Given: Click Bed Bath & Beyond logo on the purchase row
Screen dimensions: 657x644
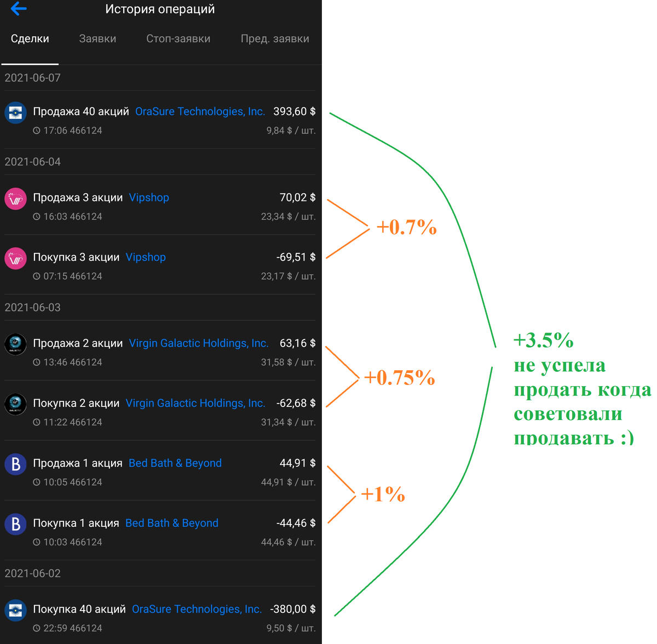Looking at the screenshot, I should click(x=15, y=524).
